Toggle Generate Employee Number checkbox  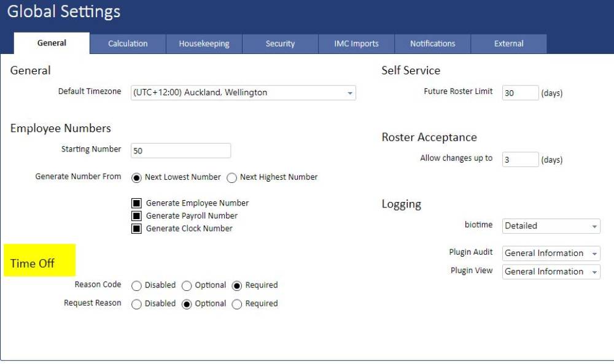pos(137,203)
